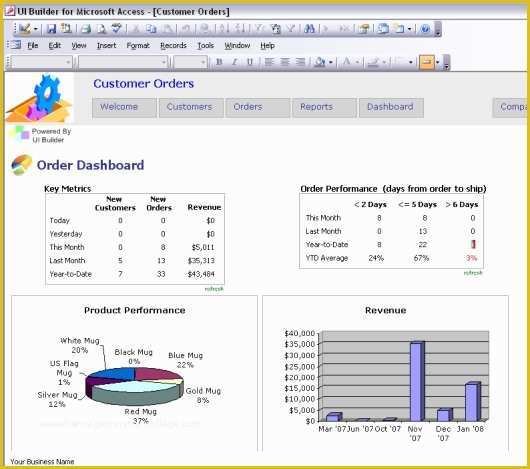Toggle Align Right formatting
Viewport: 530px width, 469px height.
pyautogui.click(x=300, y=62)
